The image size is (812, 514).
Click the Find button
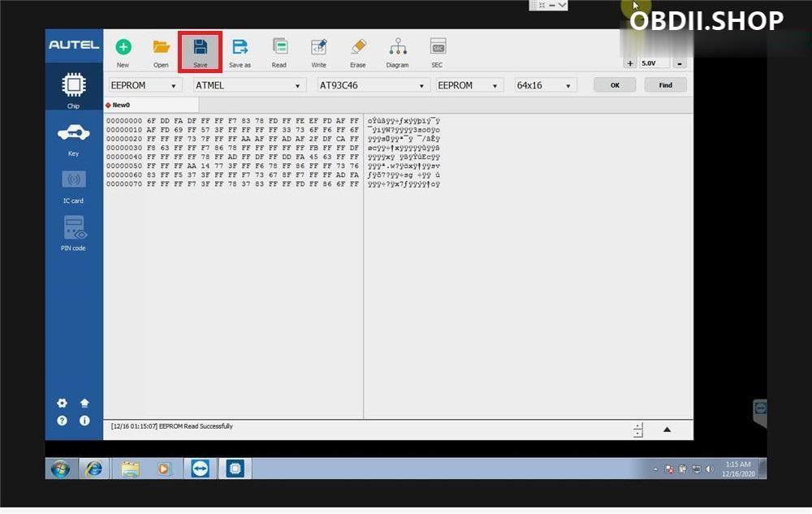tap(666, 85)
